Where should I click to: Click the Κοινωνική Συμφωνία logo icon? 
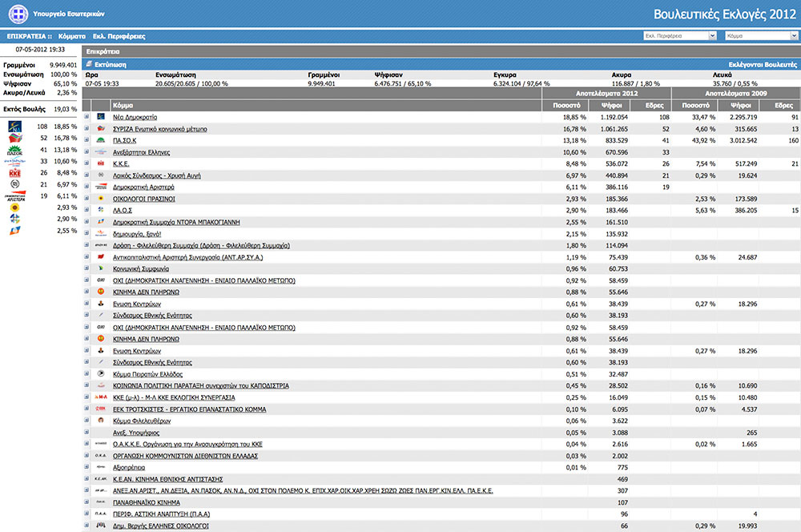tap(101, 269)
